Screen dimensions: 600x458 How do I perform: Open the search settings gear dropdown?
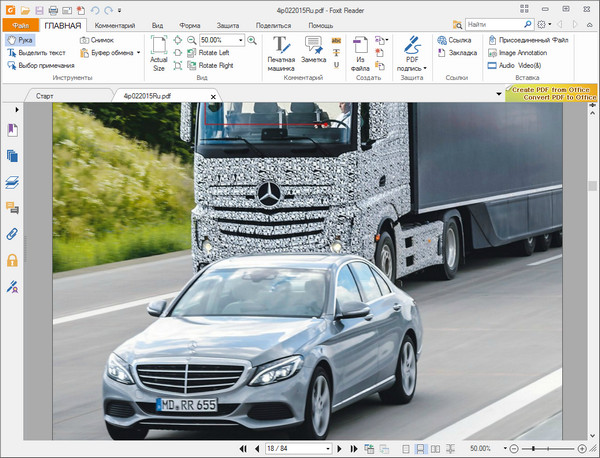(x=544, y=24)
